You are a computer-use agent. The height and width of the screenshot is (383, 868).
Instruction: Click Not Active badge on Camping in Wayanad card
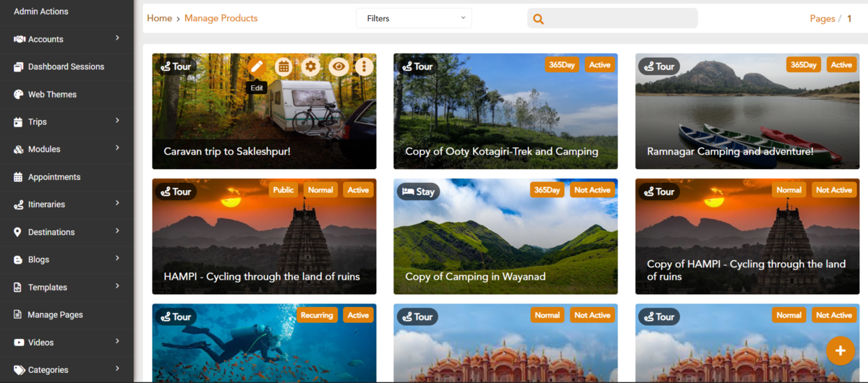point(592,190)
